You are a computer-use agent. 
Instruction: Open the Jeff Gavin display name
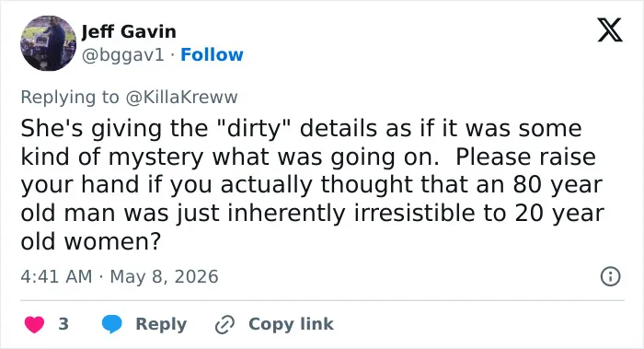pyautogui.click(x=129, y=31)
